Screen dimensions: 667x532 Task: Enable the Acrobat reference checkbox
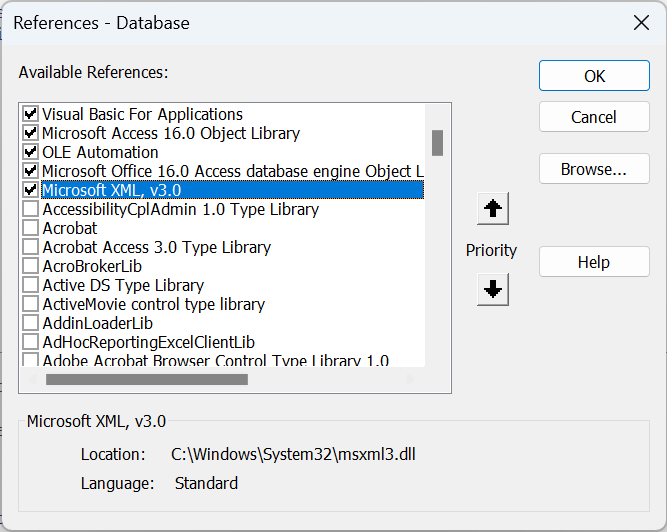(31, 228)
